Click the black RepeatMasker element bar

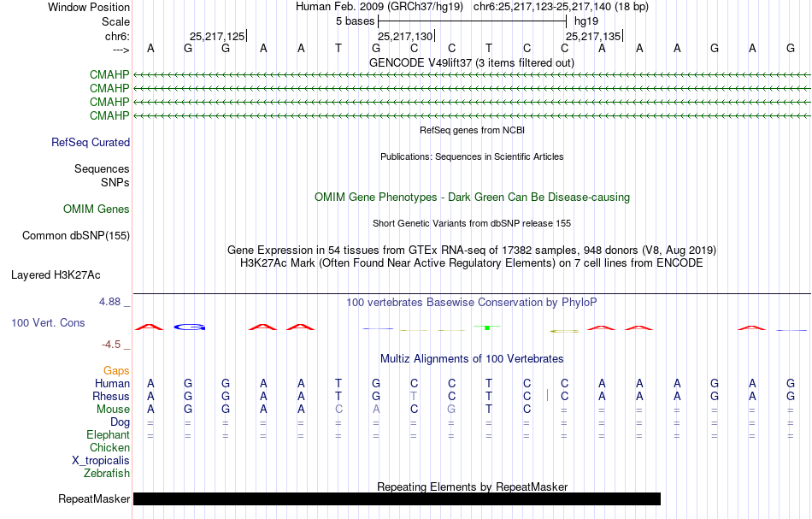coord(397,498)
